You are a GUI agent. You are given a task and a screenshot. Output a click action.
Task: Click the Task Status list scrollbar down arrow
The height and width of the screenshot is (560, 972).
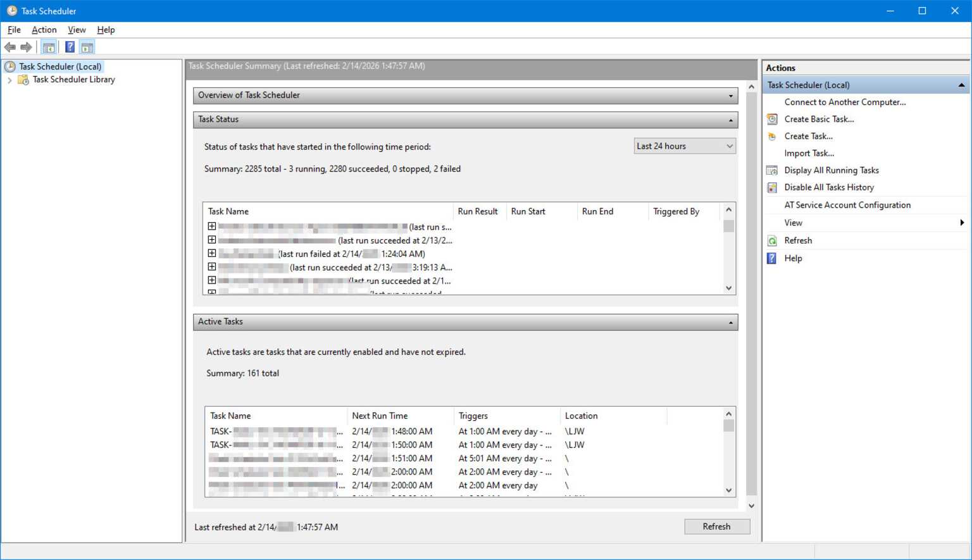point(728,287)
